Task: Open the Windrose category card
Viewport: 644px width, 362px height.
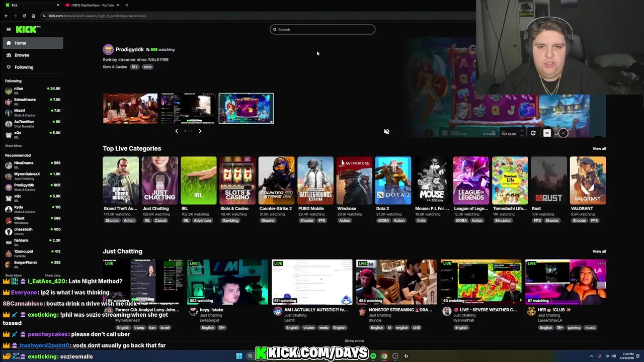Action: coord(354,180)
